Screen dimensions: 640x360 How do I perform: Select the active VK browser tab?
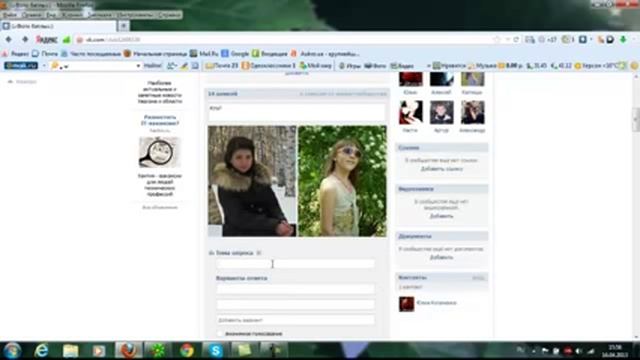[x=58, y=26]
